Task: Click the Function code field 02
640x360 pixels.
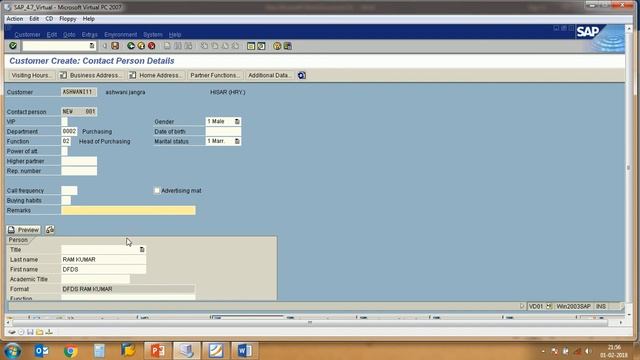Action: (66, 141)
